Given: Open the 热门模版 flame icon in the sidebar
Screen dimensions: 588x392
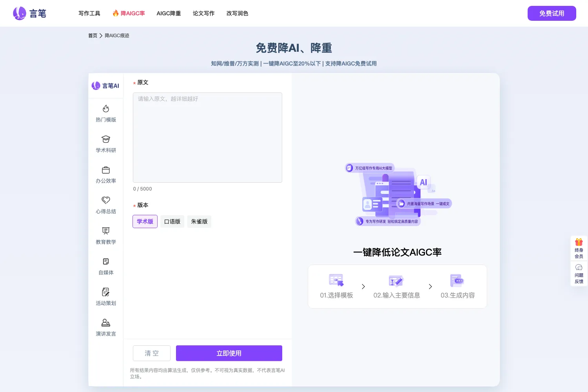Looking at the screenshot, I should [106, 109].
